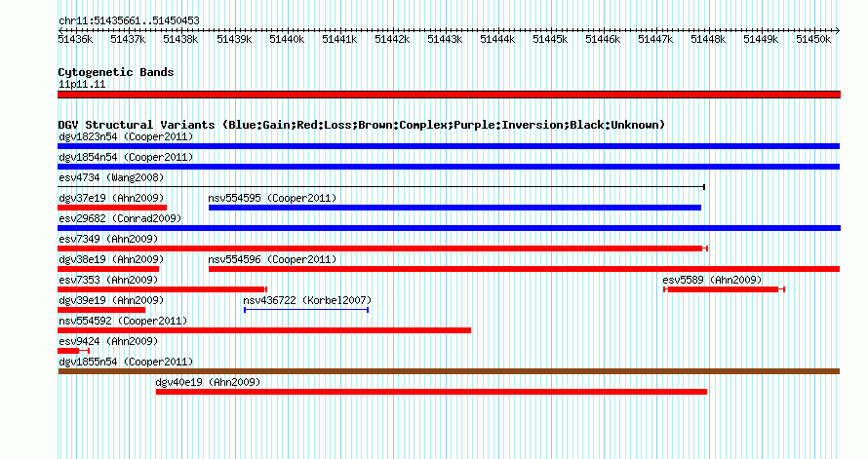
Task: Click the 51442k ruler tick label
Action: point(392,39)
